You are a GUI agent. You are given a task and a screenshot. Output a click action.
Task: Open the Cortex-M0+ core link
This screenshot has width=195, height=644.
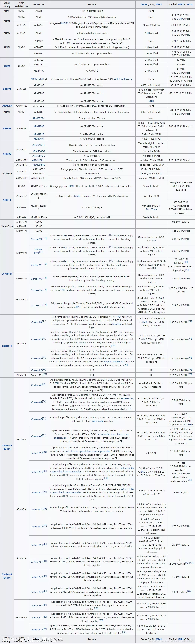[x=39, y=250]
